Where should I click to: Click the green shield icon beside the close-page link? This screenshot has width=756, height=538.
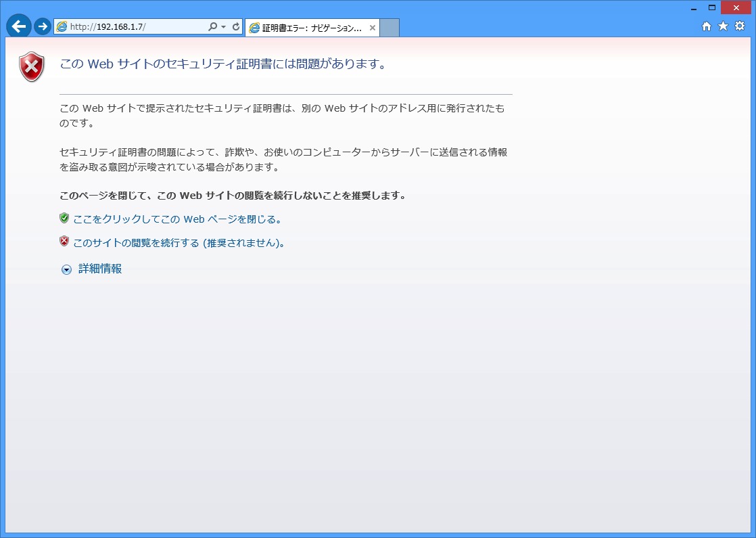pyautogui.click(x=64, y=218)
